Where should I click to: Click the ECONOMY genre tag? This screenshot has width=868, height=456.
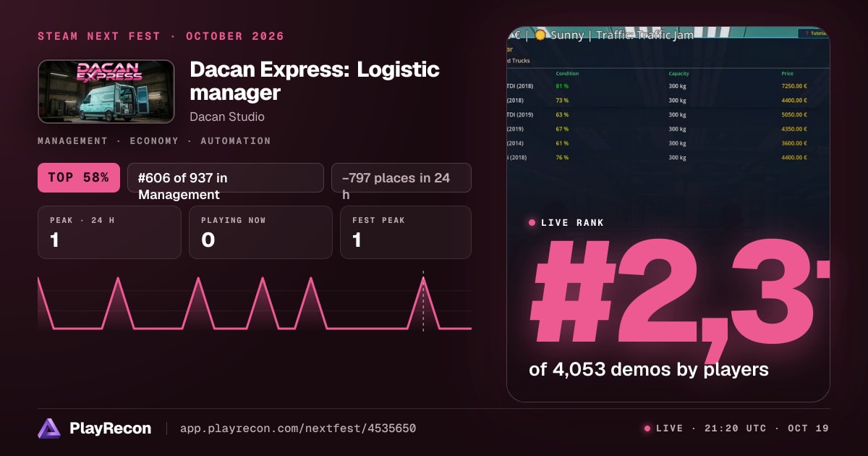pyautogui.click(x=153, y=141)
